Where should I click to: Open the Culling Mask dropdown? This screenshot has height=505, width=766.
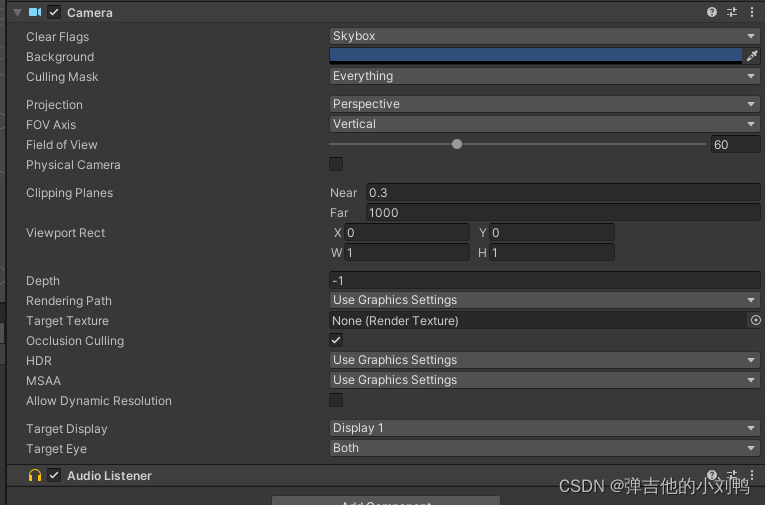(544, 76)
